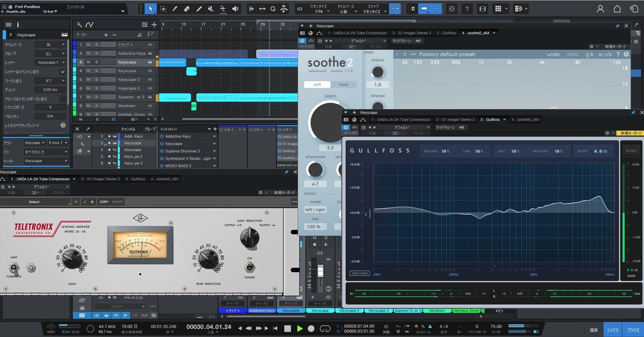This screenshot has height=337, width=644.
Task: Click the delay 0.00 ms field
Action: click(51, 90)
